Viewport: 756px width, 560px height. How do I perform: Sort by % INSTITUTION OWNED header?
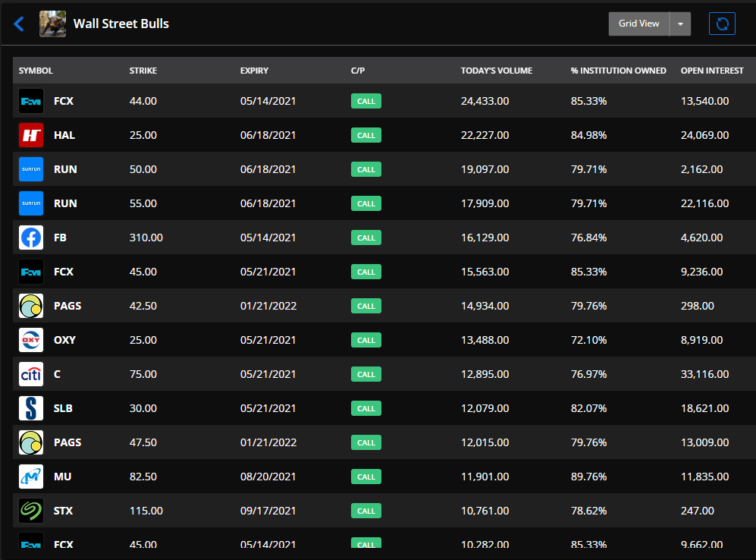(619, 71)
